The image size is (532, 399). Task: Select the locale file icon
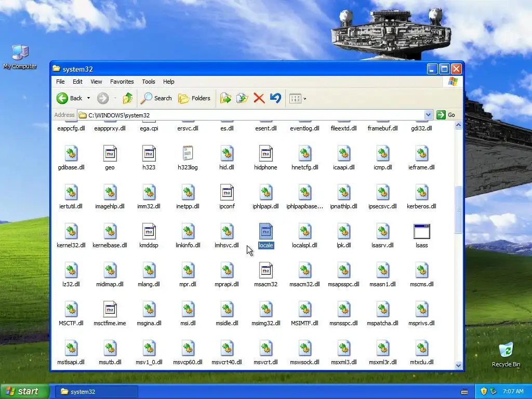(265, 232)
